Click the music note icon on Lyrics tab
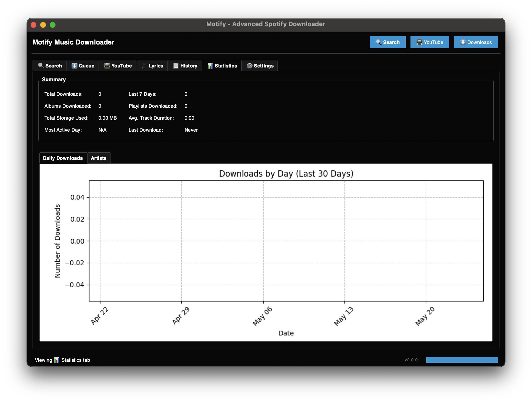The image size is (532, 402). 144,66
